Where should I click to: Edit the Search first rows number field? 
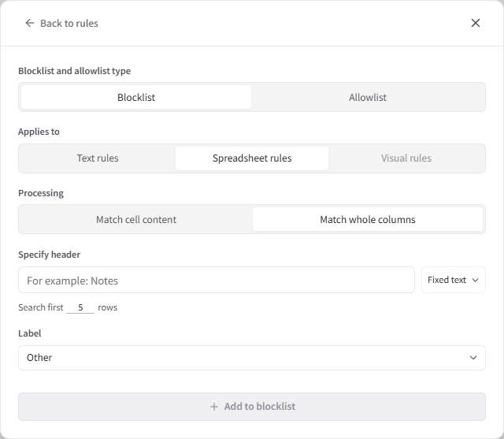80,307
